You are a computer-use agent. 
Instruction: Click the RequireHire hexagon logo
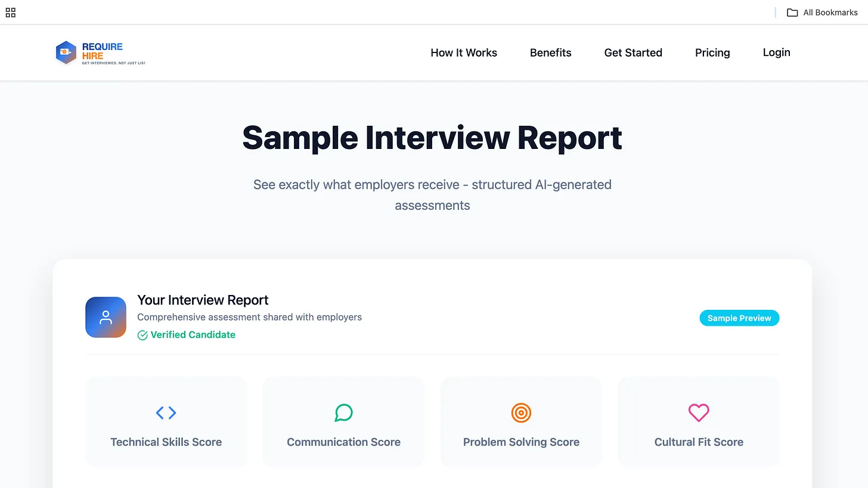(x=66, y=52)
